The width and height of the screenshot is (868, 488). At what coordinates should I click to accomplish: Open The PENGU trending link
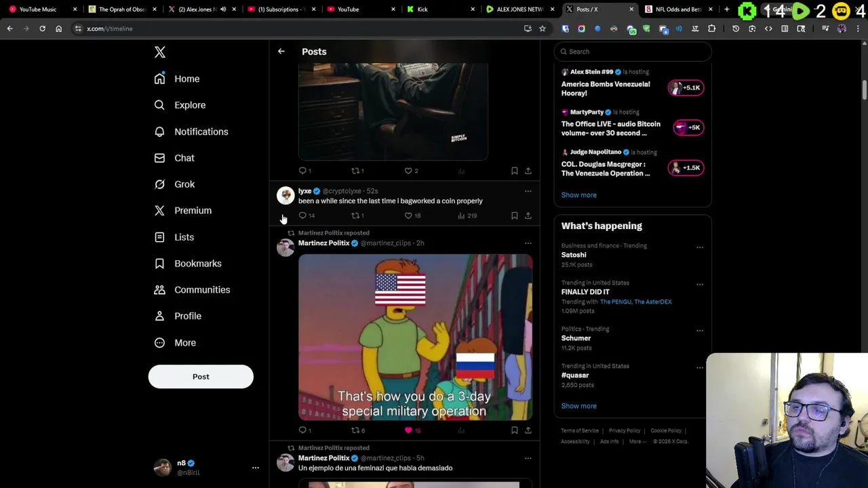click(x=616, y=302)
